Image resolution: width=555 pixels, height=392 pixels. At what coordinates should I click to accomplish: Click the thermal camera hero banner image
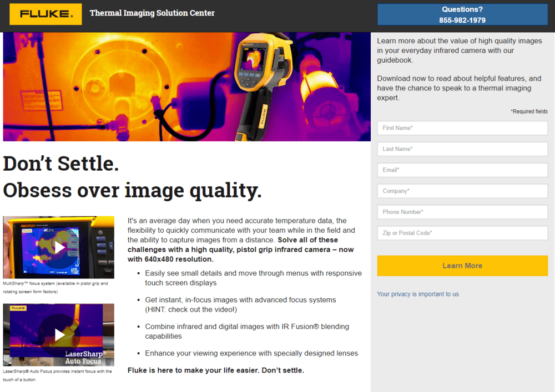(x=187, y=87)
